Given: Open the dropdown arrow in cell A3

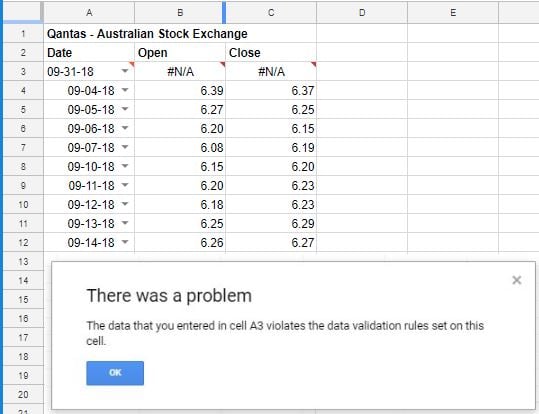Looking at the screenshot, I should tap(125, 71).
